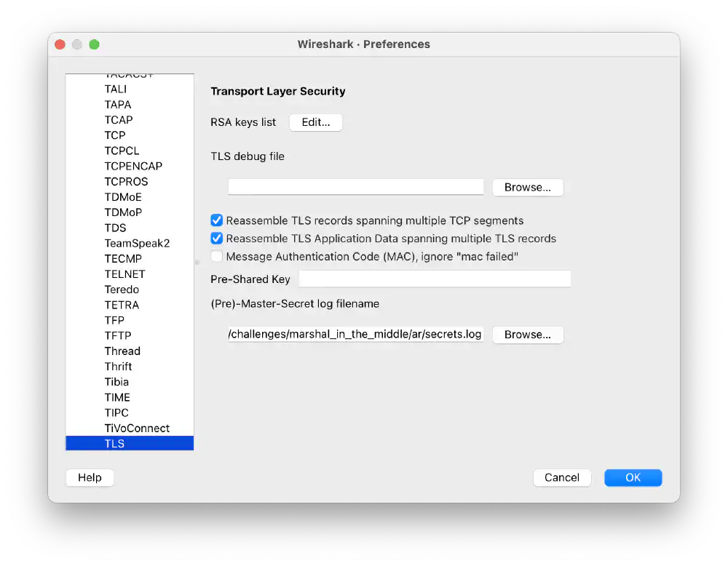Select TiVoConnect from the sidebar
728x566 pixels.
coord(137,428)
